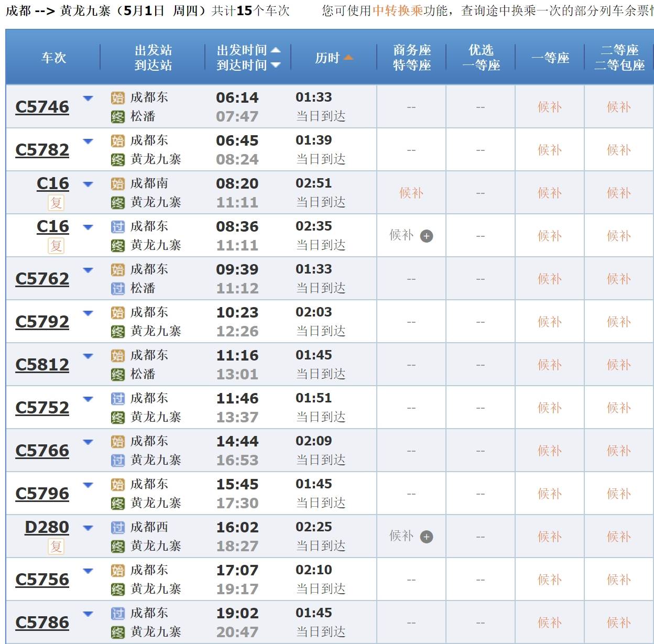Expand the dropdown arrow beside C5792
Viewport: 654px width, 644px height.
click(x=88, y=313)
